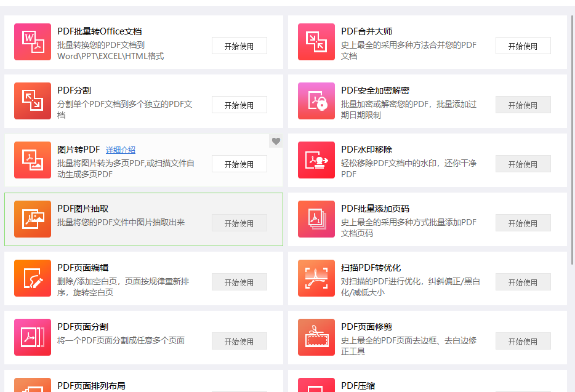Image resolution: width=575 pixels, height=392 pixels.
Task: Select the PDF图片抽取 extraction tool icon
Action: [32, 219]
